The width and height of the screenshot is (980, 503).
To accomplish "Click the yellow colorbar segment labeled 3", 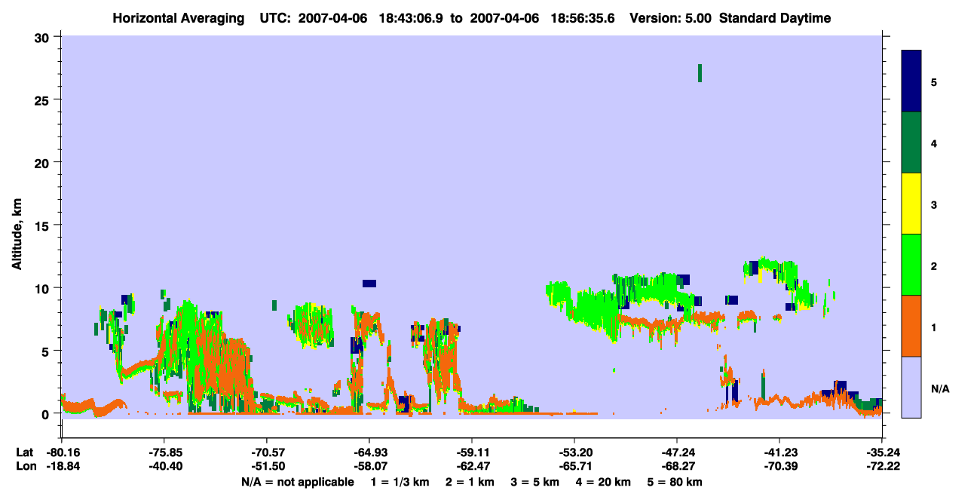I will (911, 204).
